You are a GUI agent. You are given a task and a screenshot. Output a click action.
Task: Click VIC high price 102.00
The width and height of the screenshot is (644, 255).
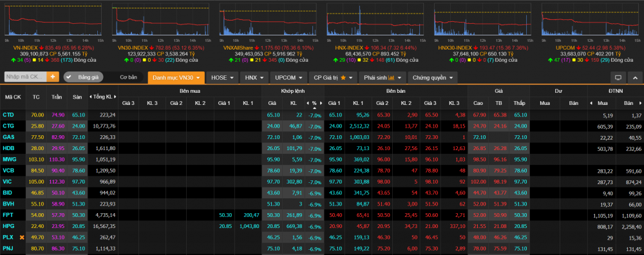(x=478, y=181)
